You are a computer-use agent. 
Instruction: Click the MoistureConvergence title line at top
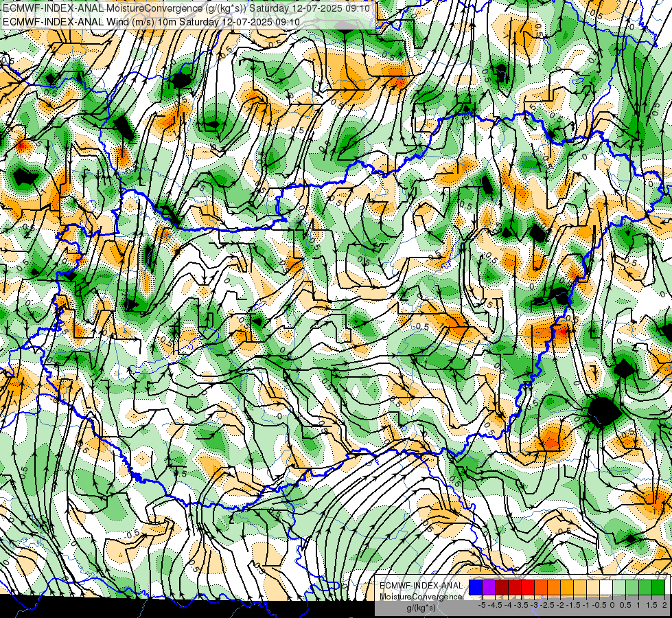pos(187,8)
